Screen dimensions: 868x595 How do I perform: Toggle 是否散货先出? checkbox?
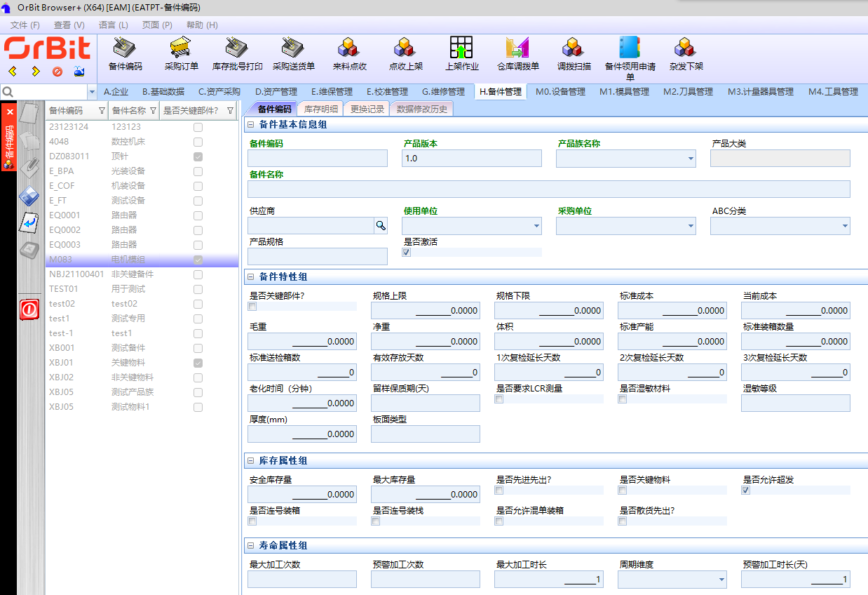(x=622, y=521)
